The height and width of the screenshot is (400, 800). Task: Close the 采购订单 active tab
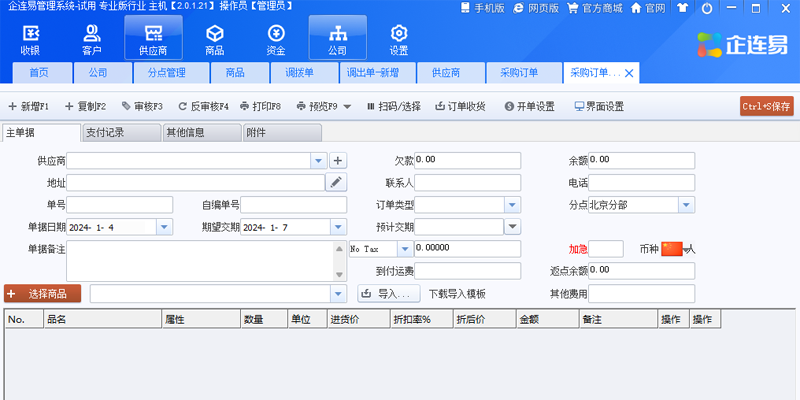point(629,73)
